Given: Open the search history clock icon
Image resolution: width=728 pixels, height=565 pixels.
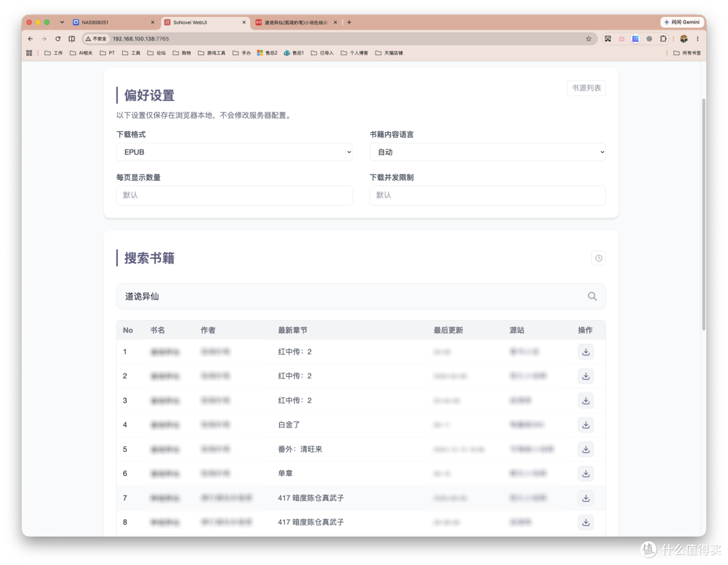Looking at the screenshot, I should point(599,258).
